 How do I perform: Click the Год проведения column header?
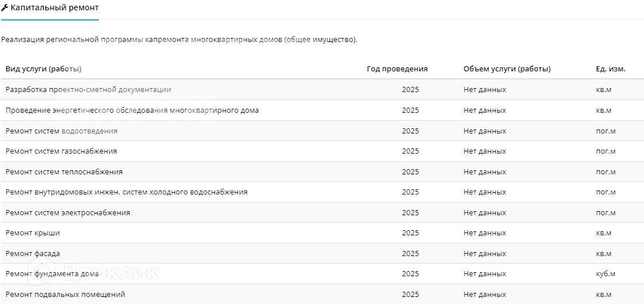(x=397, y=69)
